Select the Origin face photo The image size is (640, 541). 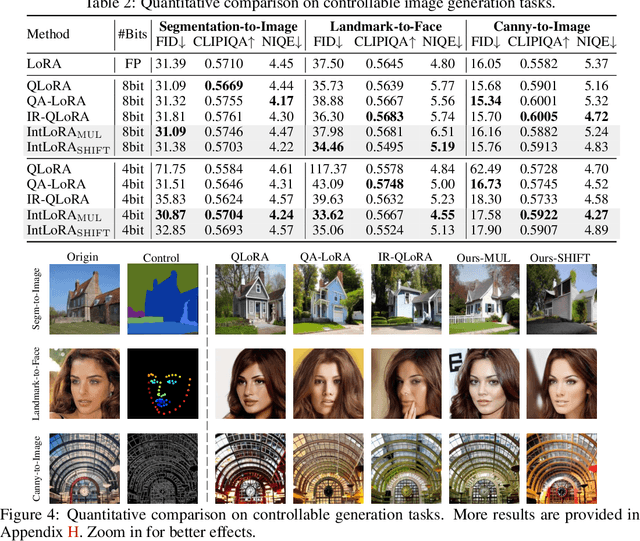(x=84, y=383)
